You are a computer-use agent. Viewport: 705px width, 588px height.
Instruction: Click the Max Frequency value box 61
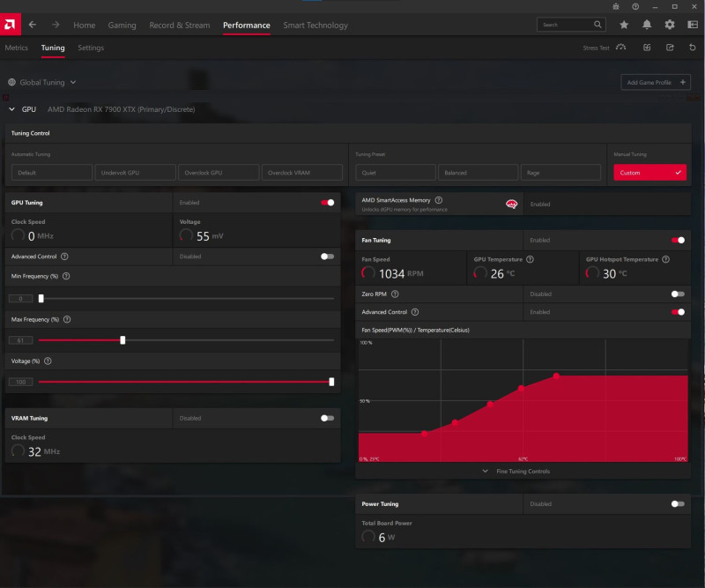pos(20,340)
